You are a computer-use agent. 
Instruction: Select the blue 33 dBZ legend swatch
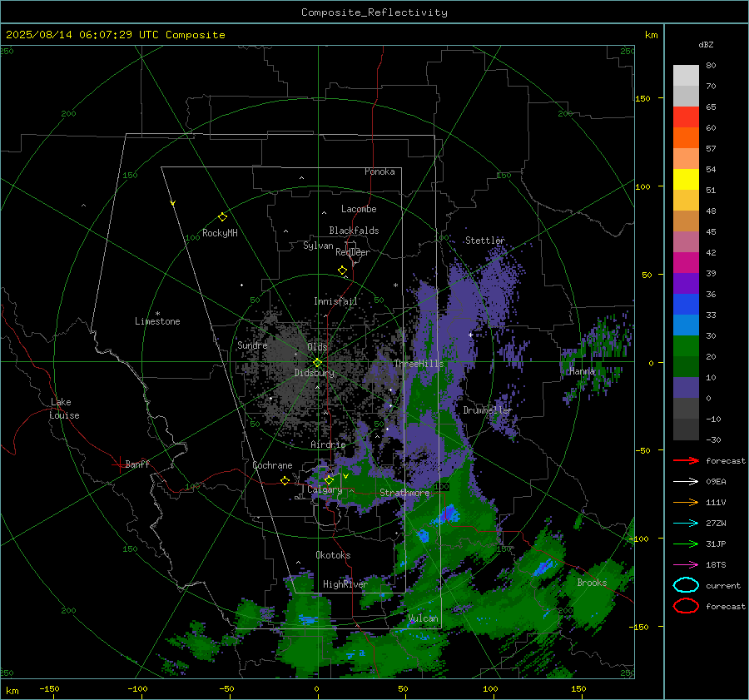[x=686, y=304]
